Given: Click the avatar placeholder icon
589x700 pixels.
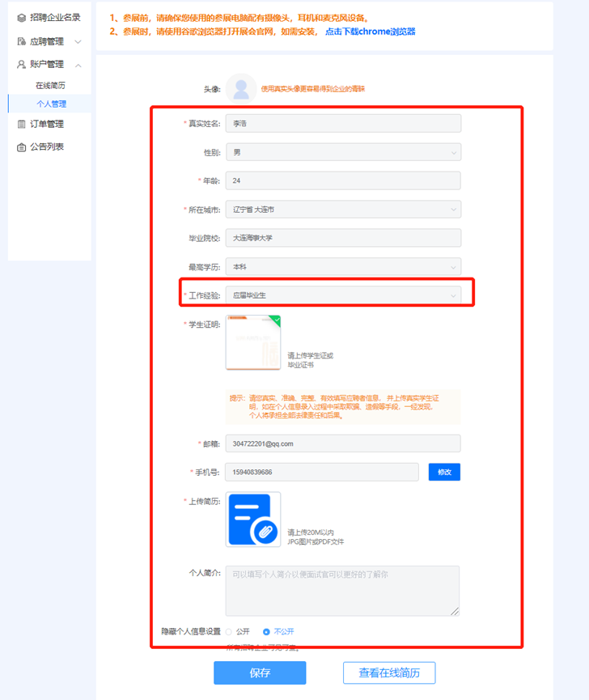Looking at the screenshot, I should [240, 89].
